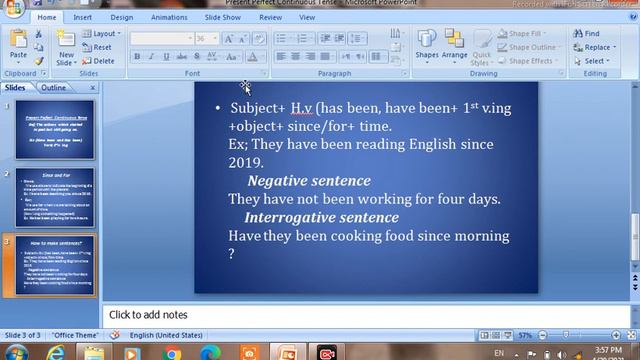This screenshot has height=360, width=640.
Task: Switch to the Outline pane tab
Action: 53,88
